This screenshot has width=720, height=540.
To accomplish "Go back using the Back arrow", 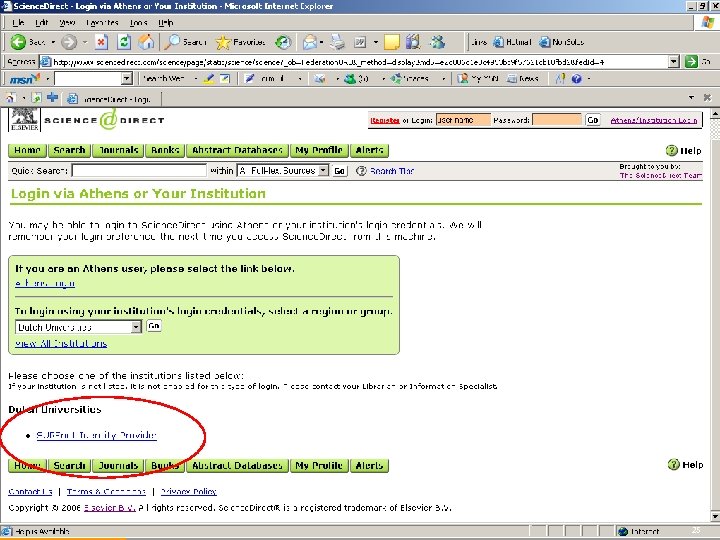I will (18, 42).
